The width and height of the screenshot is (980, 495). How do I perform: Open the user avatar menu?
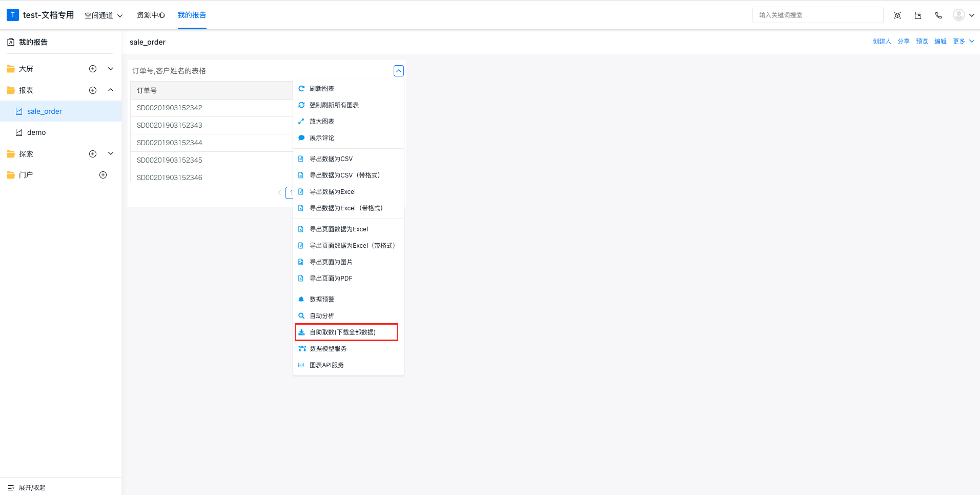[x=958, y=15]
